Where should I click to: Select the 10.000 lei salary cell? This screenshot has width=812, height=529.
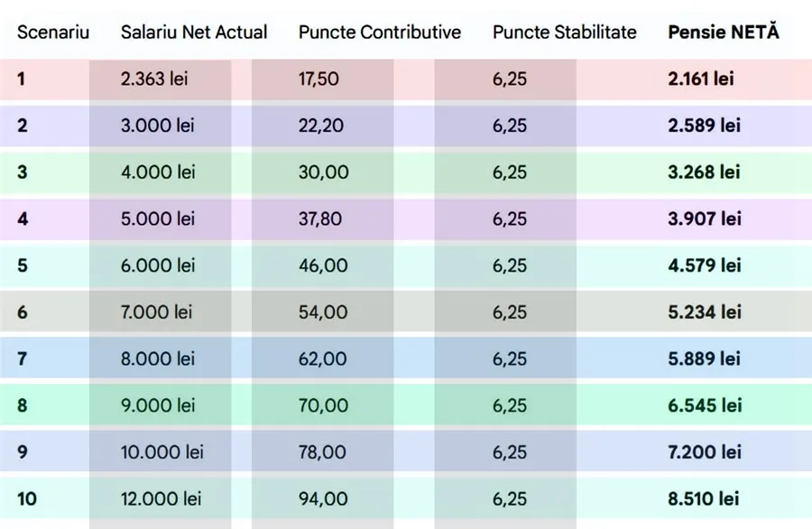coord(162,451)
